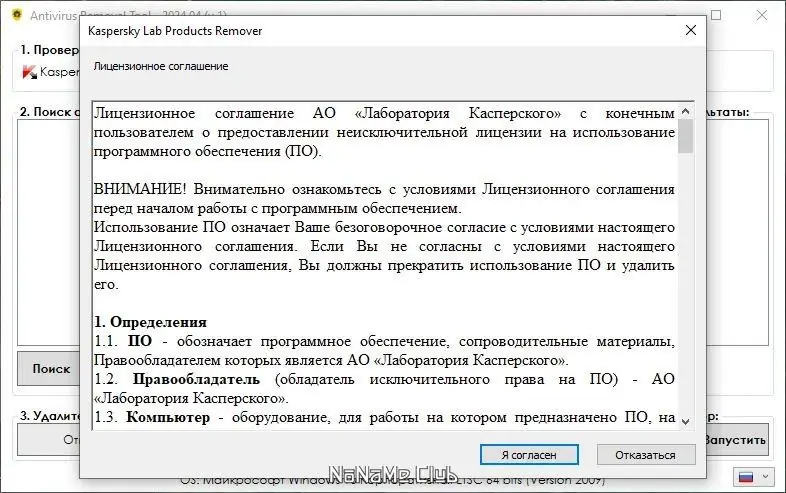Image resolution: width=786 pixels, height=493 pixels.
Task: Close the Antivirus Removal Tool window
Action: click(761, 15)
